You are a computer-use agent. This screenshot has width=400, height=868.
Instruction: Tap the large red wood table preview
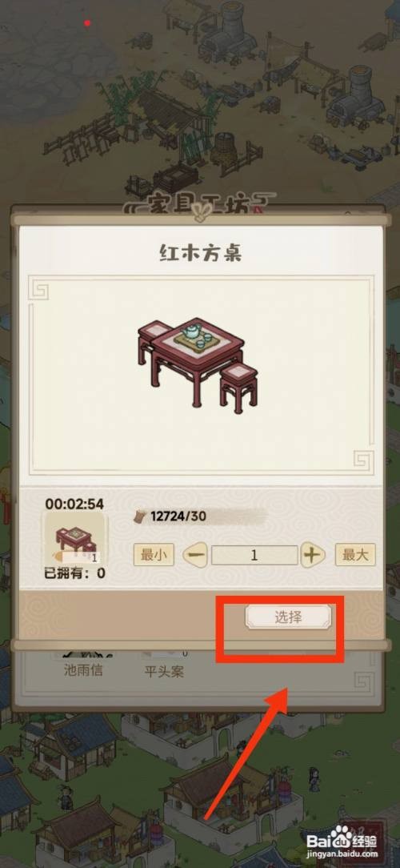(x=198, y=364)
